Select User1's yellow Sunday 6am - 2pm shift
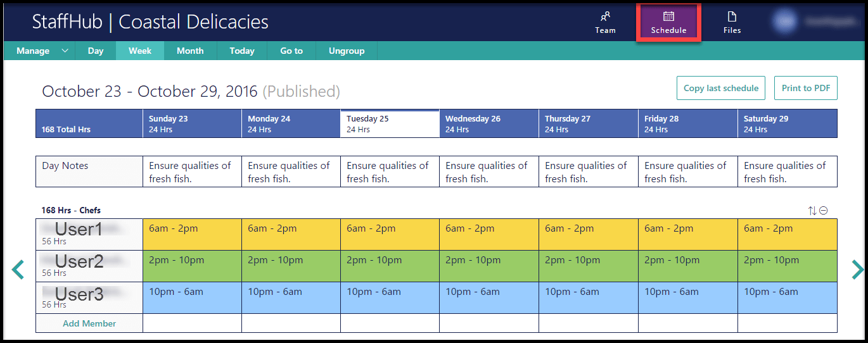The height and width of the screenshot is (343, 868). 192,234
